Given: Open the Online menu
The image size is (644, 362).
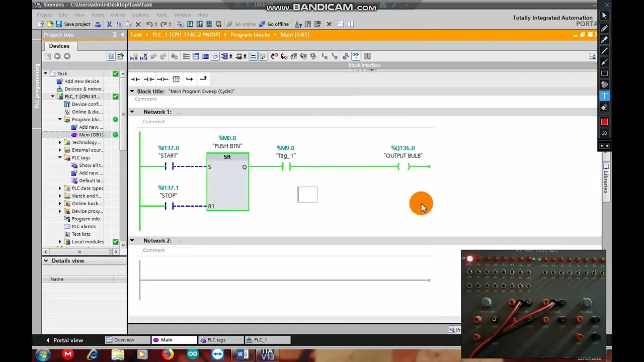Looking at the screenshot, I should 118,15.
